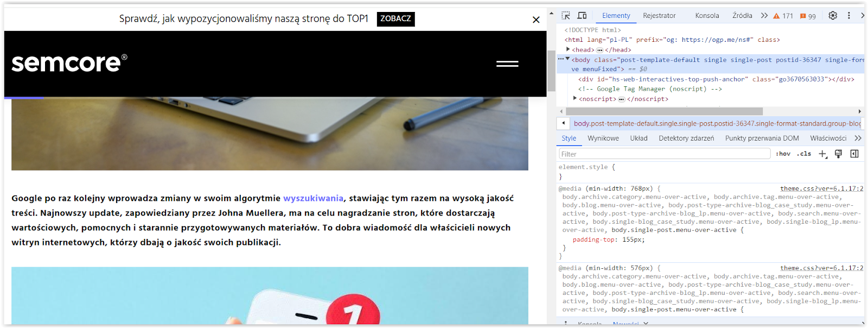Select the html lang="pl-PL" line
Screen dimensions: 868x328
click(672, 40)
